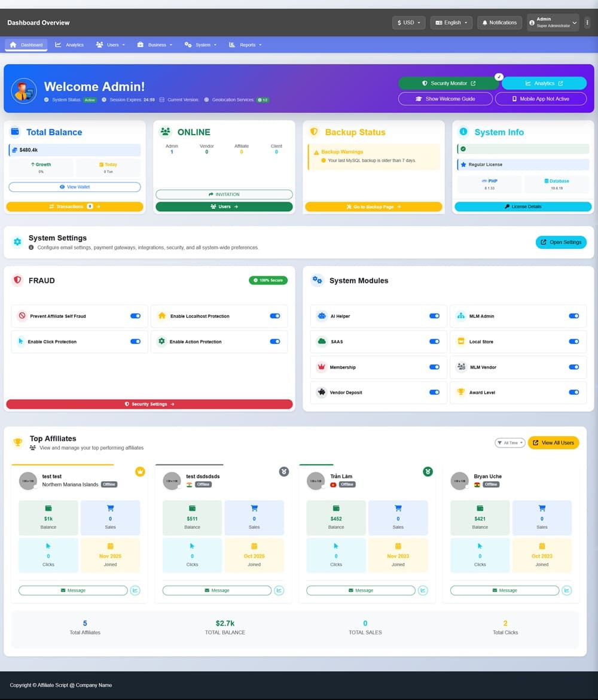Click the Open Settings button
This screenshot has width=598, height=700.
(560, 242)
